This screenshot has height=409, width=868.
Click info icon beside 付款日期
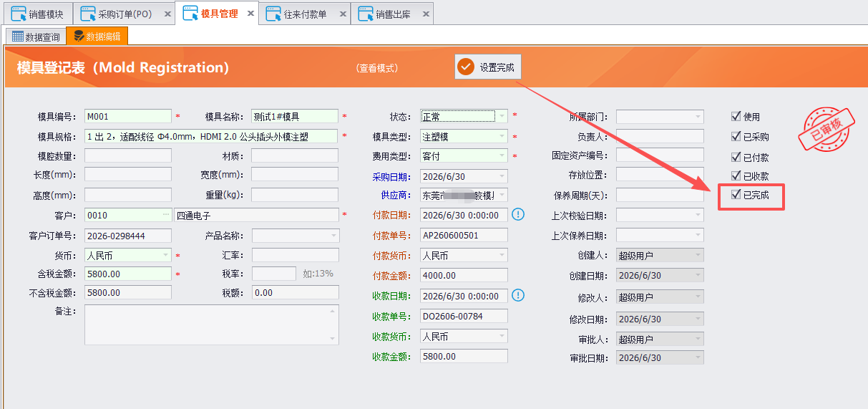coord(518,214)
